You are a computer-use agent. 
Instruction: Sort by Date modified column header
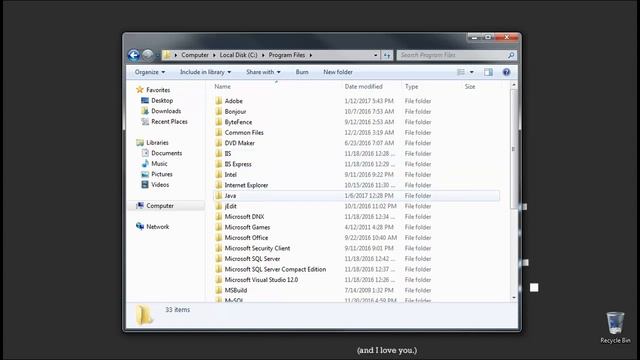(363, 87)
